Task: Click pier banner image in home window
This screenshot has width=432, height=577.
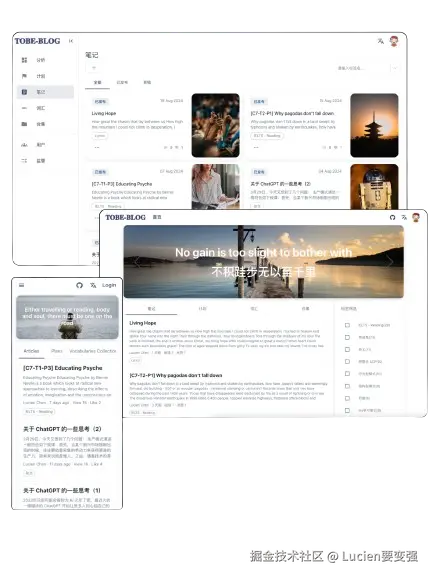Action: (264, 262)
